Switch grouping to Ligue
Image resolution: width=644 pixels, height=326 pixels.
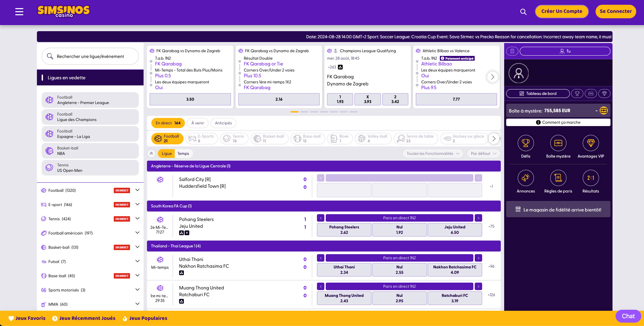[x=166, y=154]
